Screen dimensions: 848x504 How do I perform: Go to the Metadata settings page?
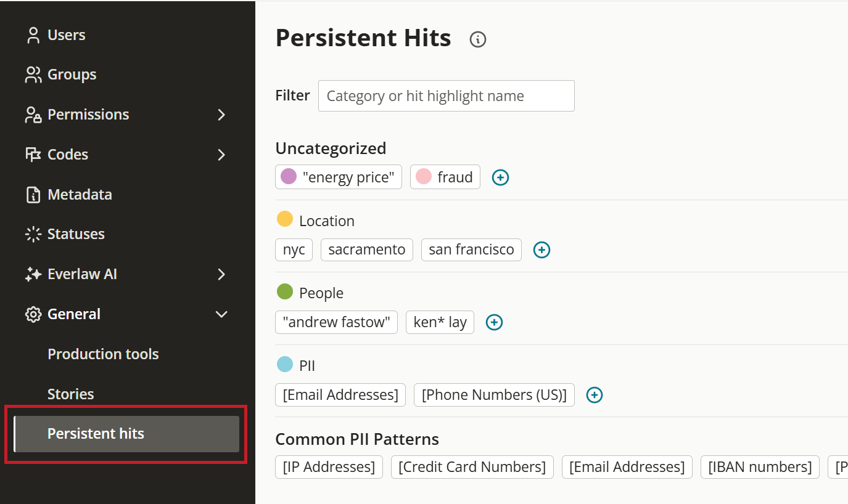(80, 195)
